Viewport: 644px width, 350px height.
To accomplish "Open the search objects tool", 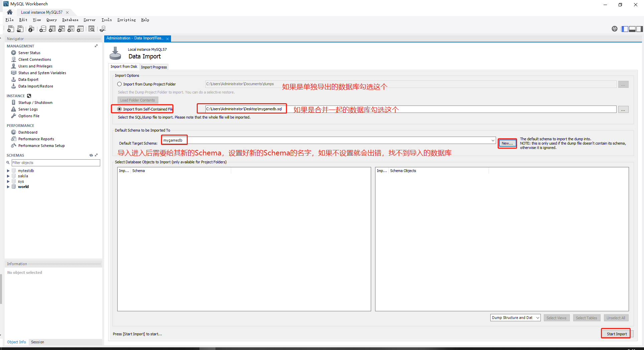I will pyautogui.click(x=91, y=29).
